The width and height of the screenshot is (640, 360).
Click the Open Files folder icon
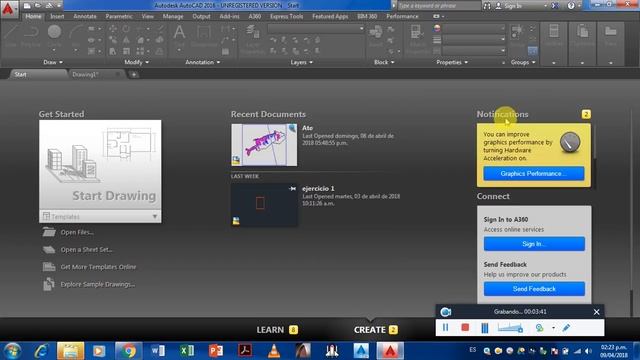point(49,232)
